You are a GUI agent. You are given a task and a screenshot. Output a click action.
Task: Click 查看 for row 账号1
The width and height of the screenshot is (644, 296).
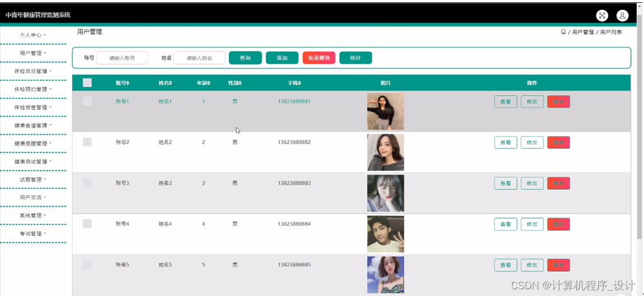505,102
